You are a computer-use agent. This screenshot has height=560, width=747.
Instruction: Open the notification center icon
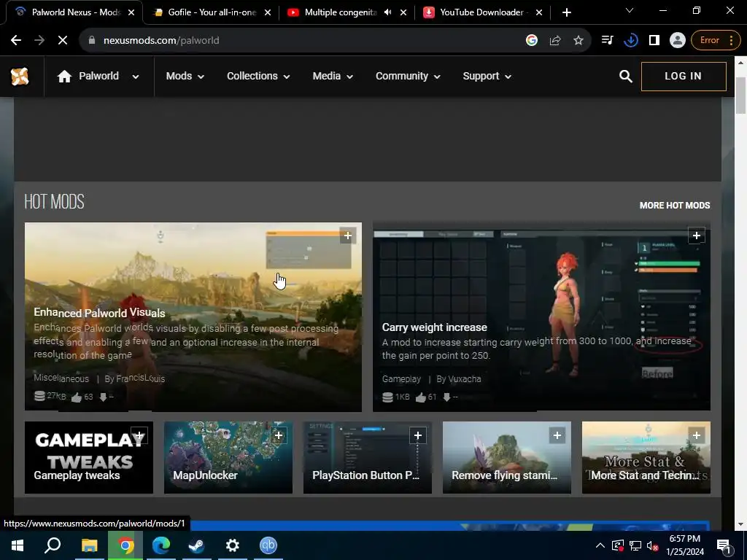[x=723, y=545]
